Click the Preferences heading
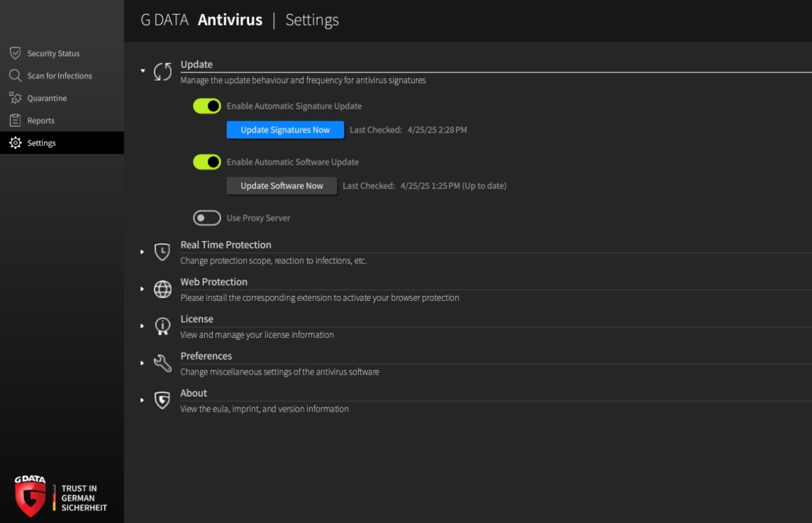 (x=206, y=356)
